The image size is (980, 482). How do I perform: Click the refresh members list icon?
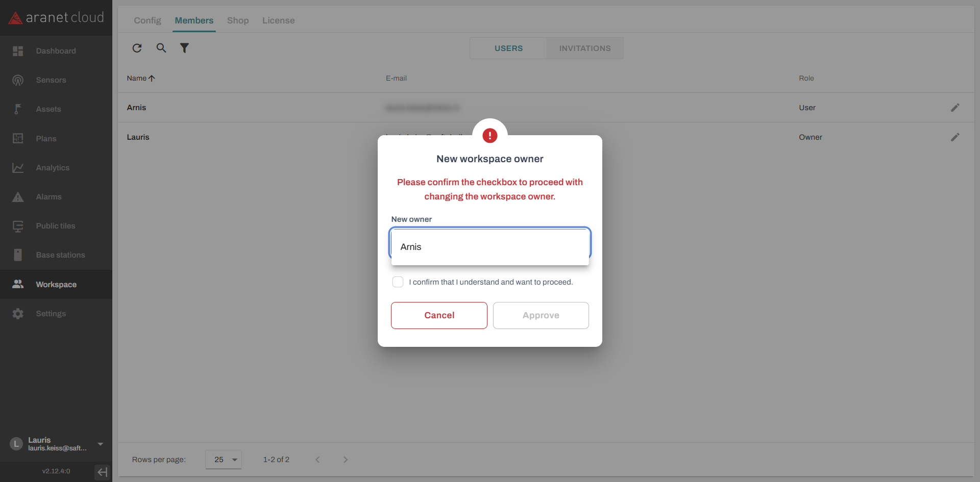137,48
